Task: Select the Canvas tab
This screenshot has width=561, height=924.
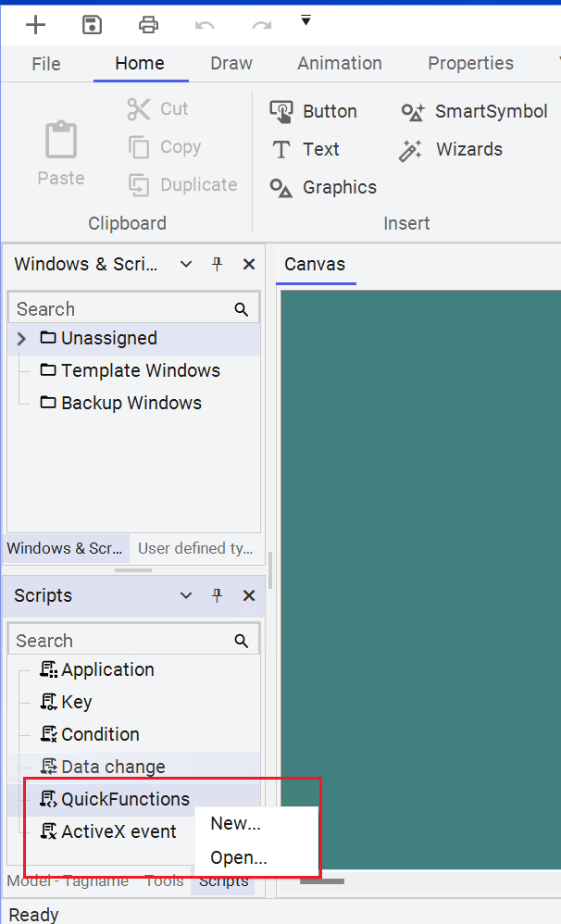Action: coord(315,264)
